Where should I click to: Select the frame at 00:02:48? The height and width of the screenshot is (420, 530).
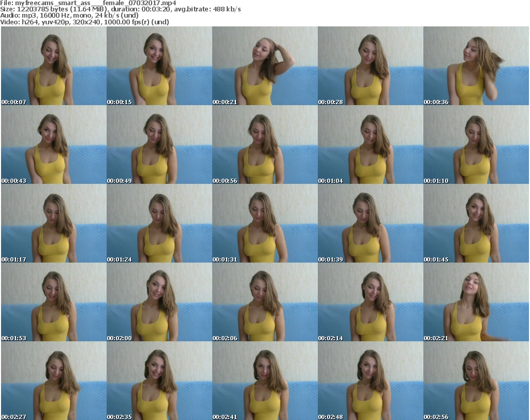click(x=371, y=381)
